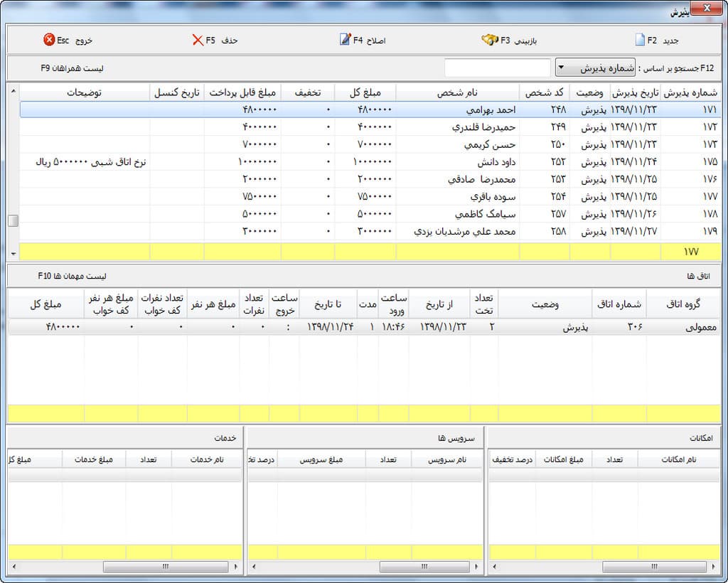Screen dimensions: 728x583
Task: Click the left arrow of the سرویس ها horizontal scrollbar
Action: [254, 566]
